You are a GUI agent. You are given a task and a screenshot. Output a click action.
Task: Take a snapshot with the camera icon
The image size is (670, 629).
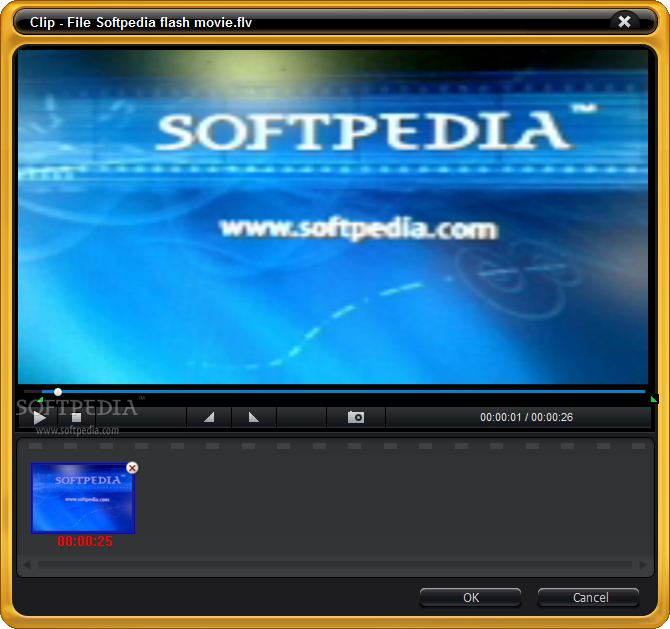(x=356, y=417)
